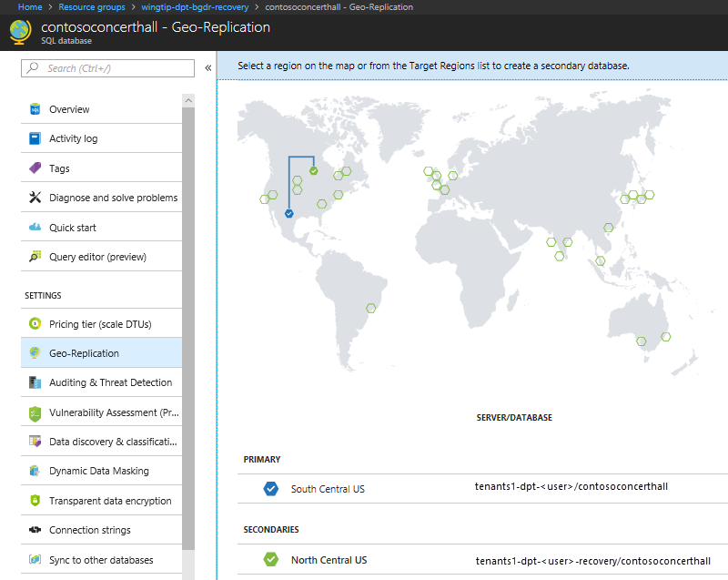The width and height of the screenshot is (728, 580).
Task: Open wingtip-dpt-bgdr-recovery breadcrumb link
Action: pos(195,7)
